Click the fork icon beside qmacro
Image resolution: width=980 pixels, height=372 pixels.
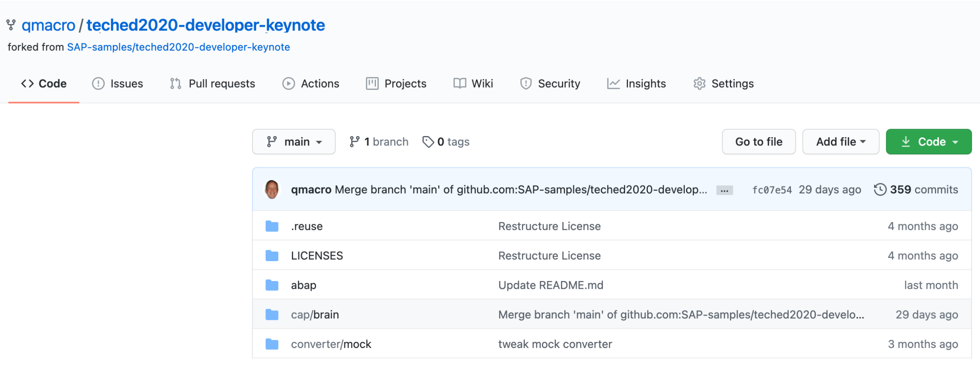(11, 25)
